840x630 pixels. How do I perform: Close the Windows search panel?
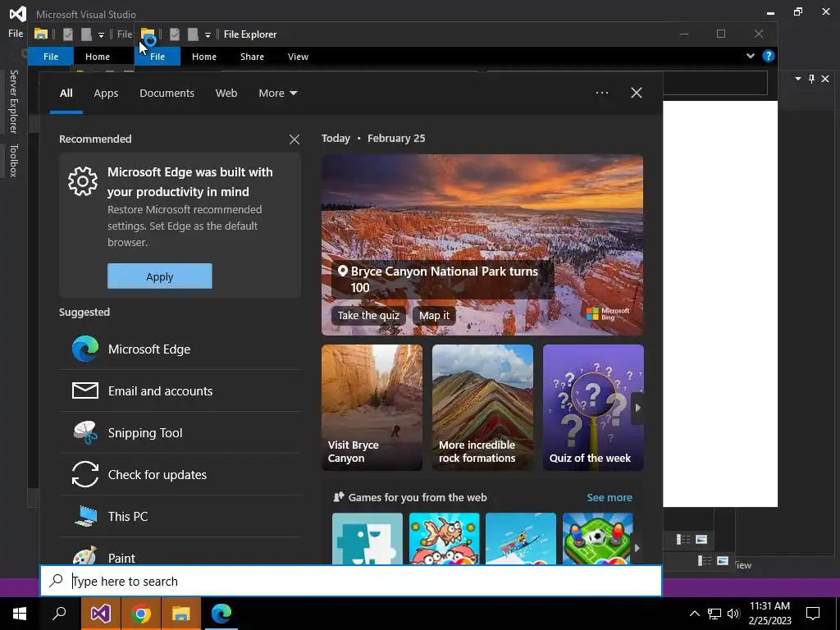(637, 93)
